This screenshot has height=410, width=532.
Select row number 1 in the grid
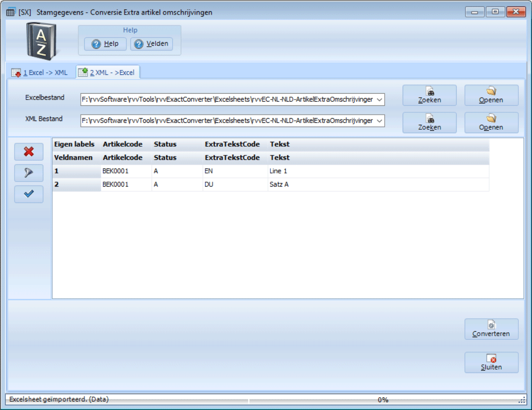[x=77, y=171]
